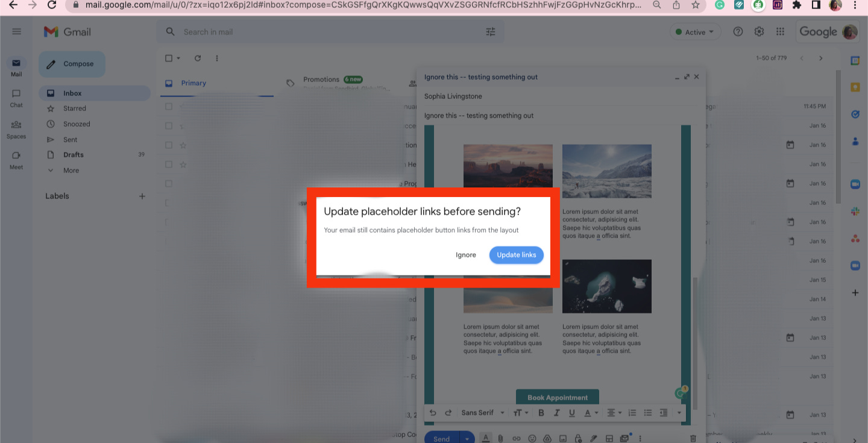The width and height of the screenshot is (868, 443).
Task: Click the Send button in compose window
Action: [x=442, y=438]
